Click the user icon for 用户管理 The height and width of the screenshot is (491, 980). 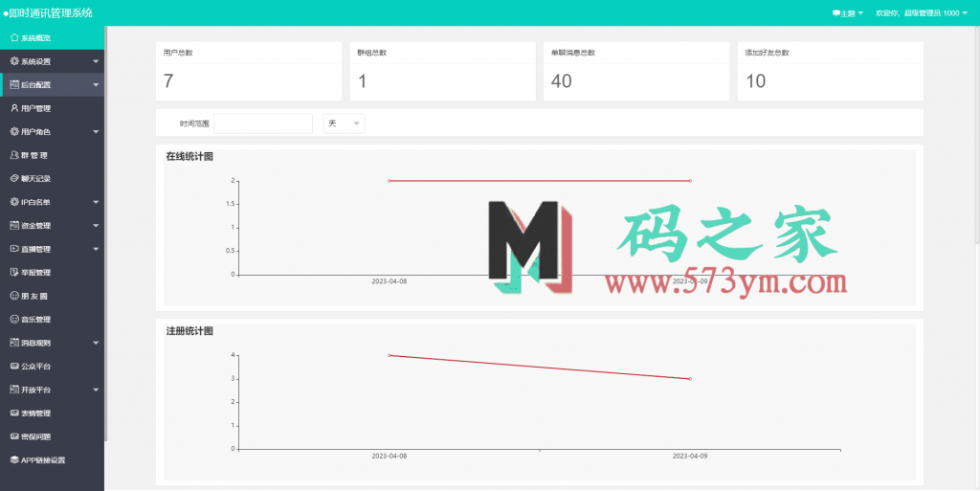click(x=14, y=108)
